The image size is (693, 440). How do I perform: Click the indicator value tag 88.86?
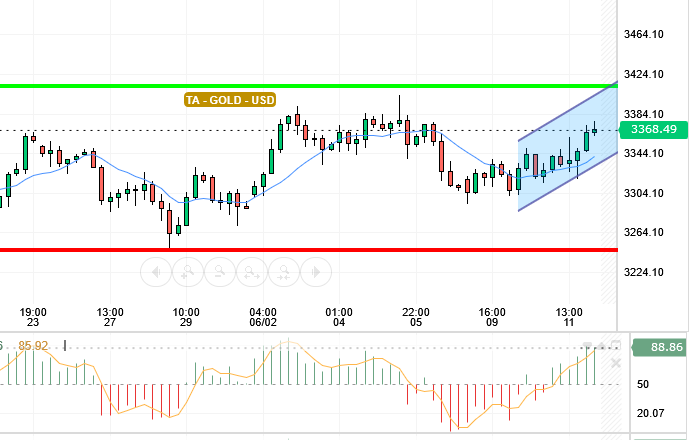660,347
